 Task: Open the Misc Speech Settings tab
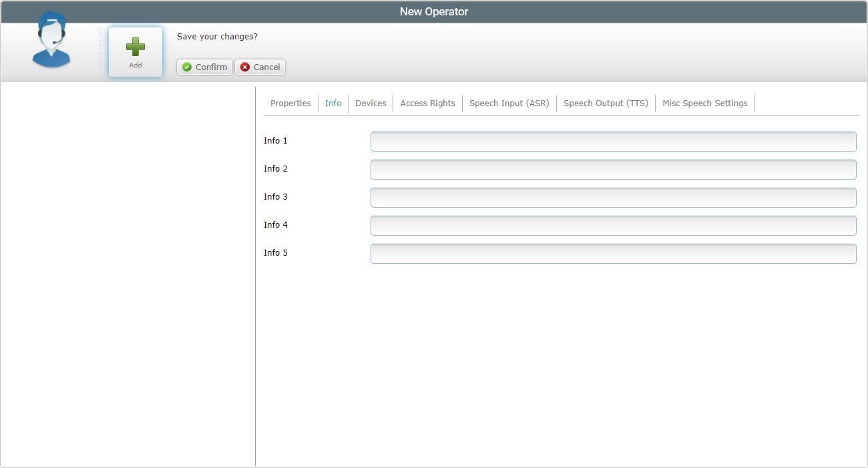704,103
